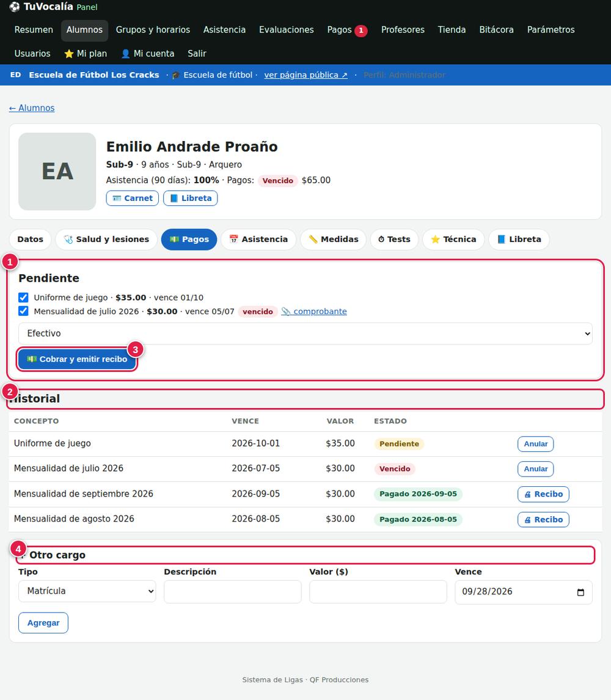611x700 pixels.
Task: Click Anular for Mensualidad de julio 2026
Action: [x=535, y=469]
